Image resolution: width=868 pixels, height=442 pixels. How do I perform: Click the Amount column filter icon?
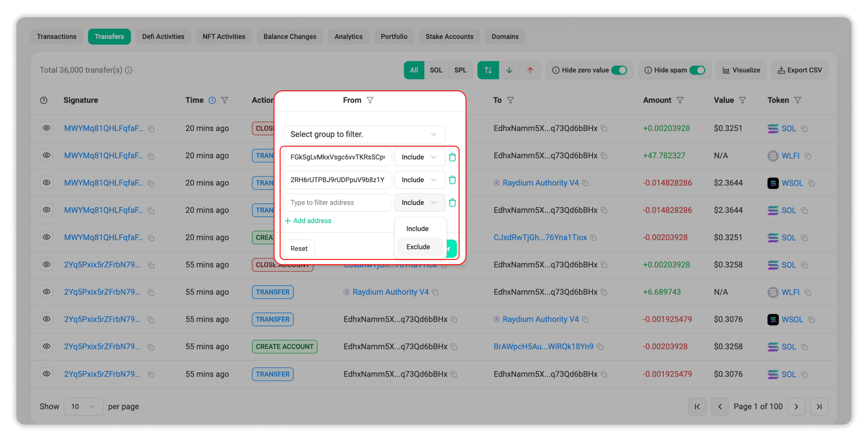680,100
